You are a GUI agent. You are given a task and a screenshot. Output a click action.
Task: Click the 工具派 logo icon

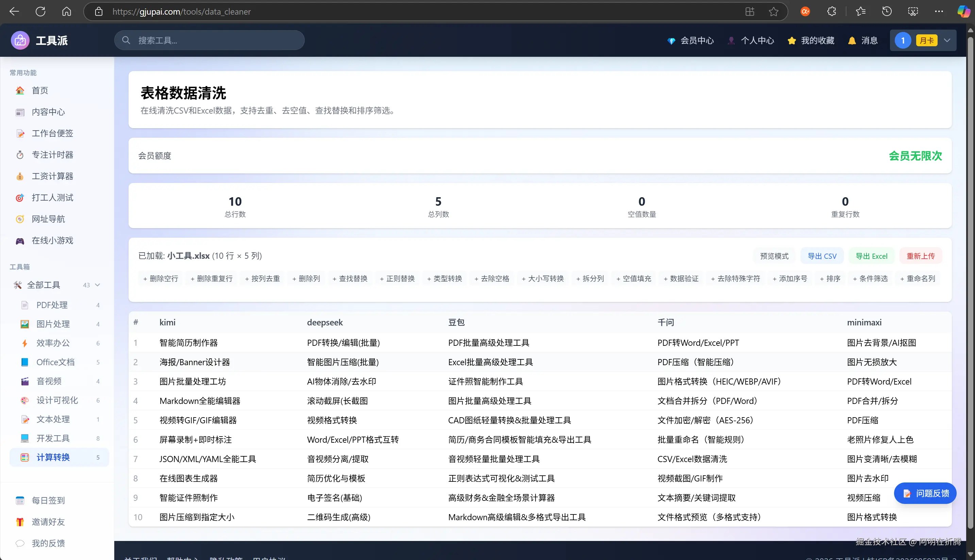point(20,40)
